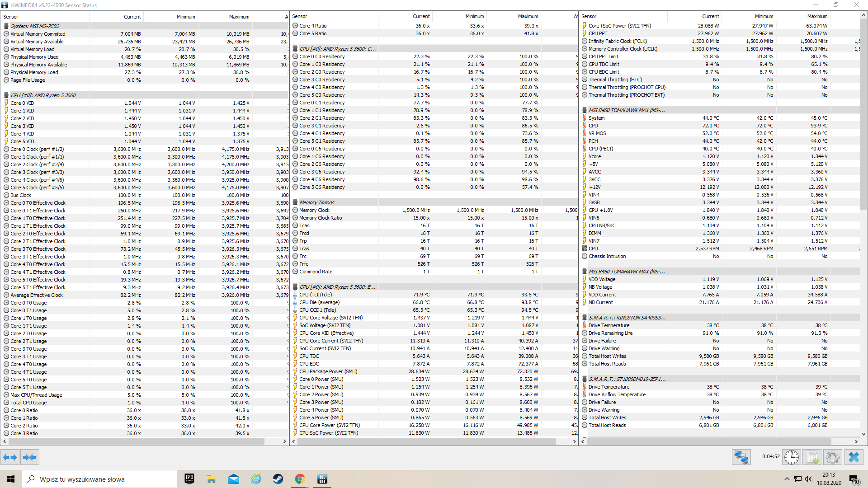Click the clock reset icon beside elapsed time
Image resolution: width=868 pixels, height=488 pixels.
click(792, 457)
